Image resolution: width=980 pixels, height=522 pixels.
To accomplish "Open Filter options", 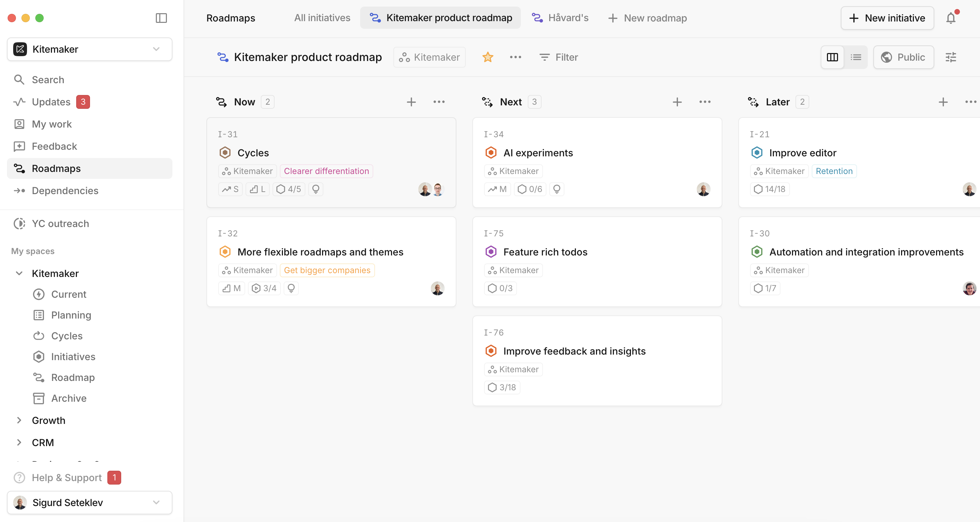I will pos(558,57).
